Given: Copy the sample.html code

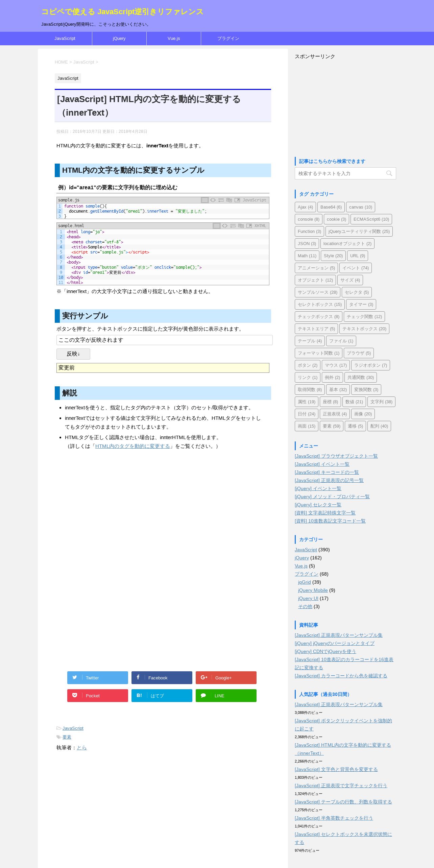Looking at the screenshot, I should coord(241,226).
